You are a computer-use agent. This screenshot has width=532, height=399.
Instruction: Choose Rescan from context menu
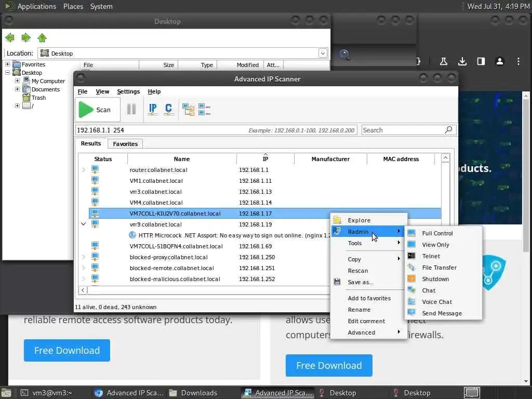369,270
